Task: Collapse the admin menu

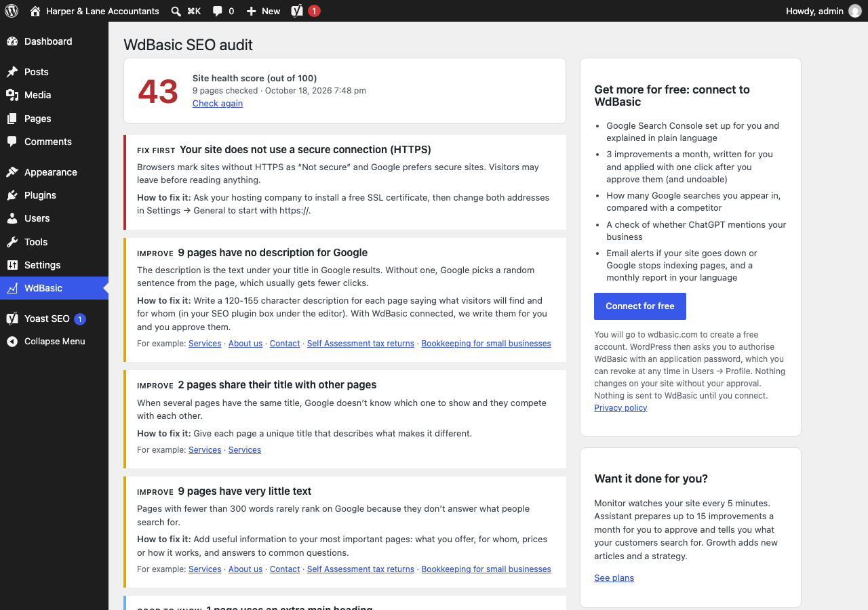Action: tap(54, 342)
